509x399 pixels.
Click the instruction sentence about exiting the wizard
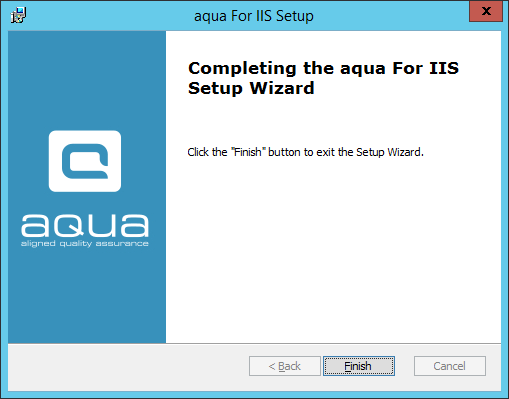[x=305, y=152]
